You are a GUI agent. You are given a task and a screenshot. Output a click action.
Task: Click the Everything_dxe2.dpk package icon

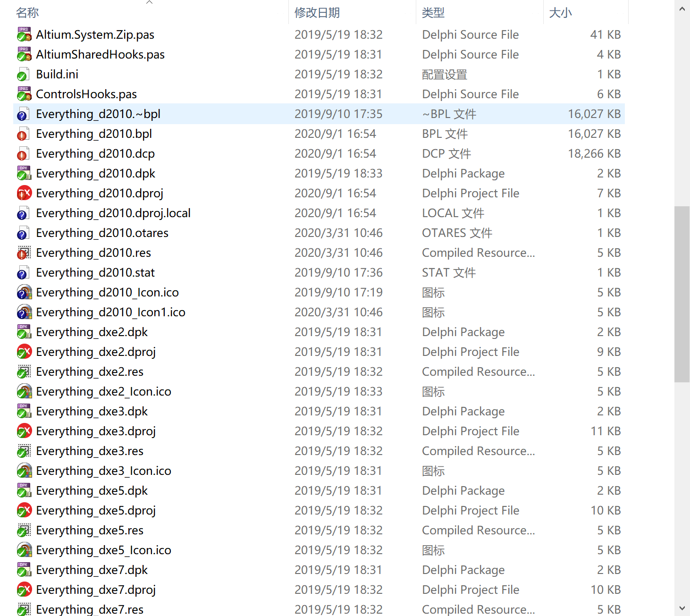tap(24, 332)
